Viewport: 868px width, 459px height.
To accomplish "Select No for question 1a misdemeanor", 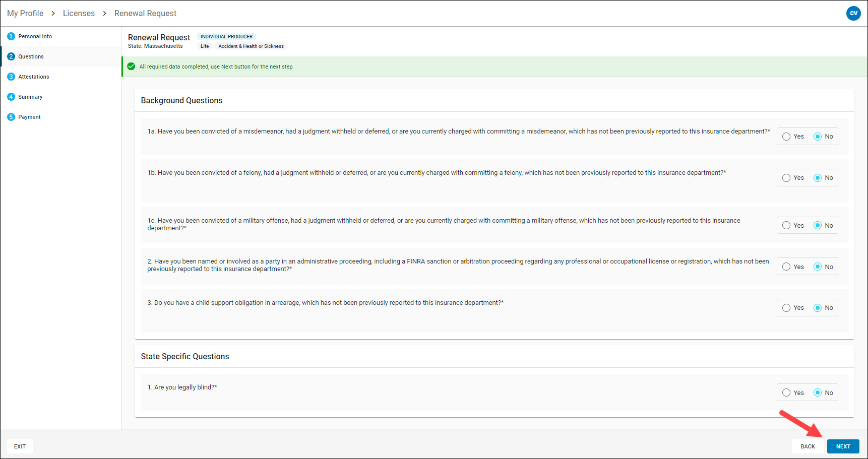I will pos(818,137).
